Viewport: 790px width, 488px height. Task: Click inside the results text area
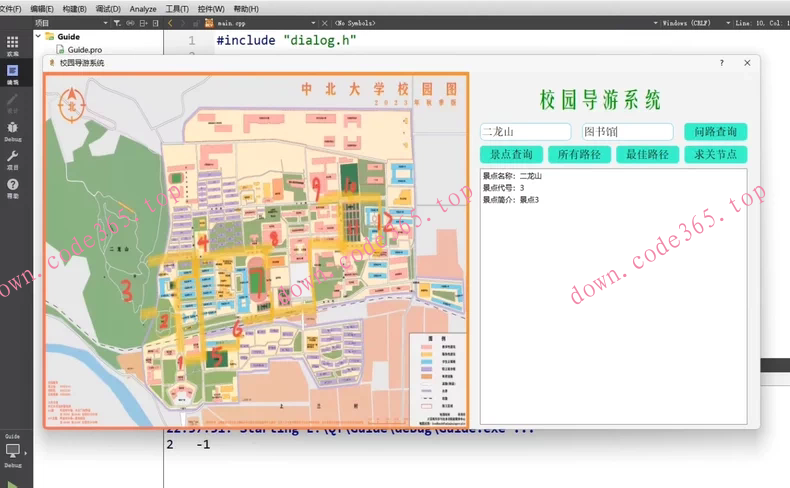[613, 297]
